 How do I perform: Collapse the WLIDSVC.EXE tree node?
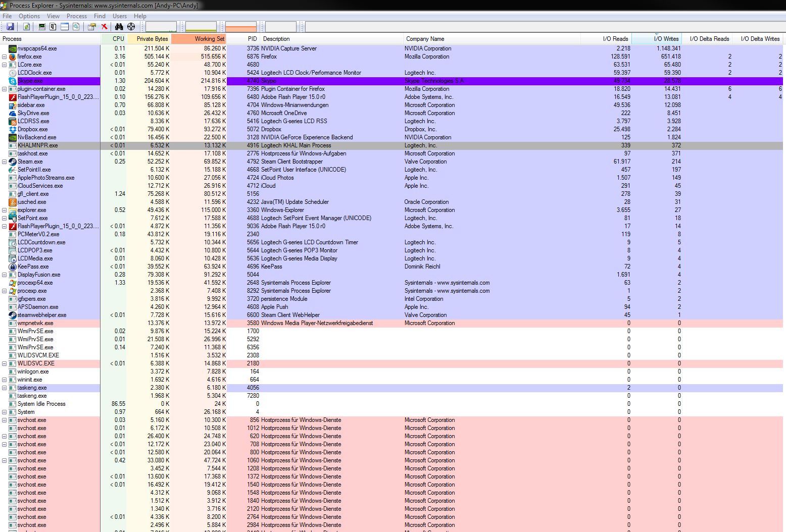[4, 363]
